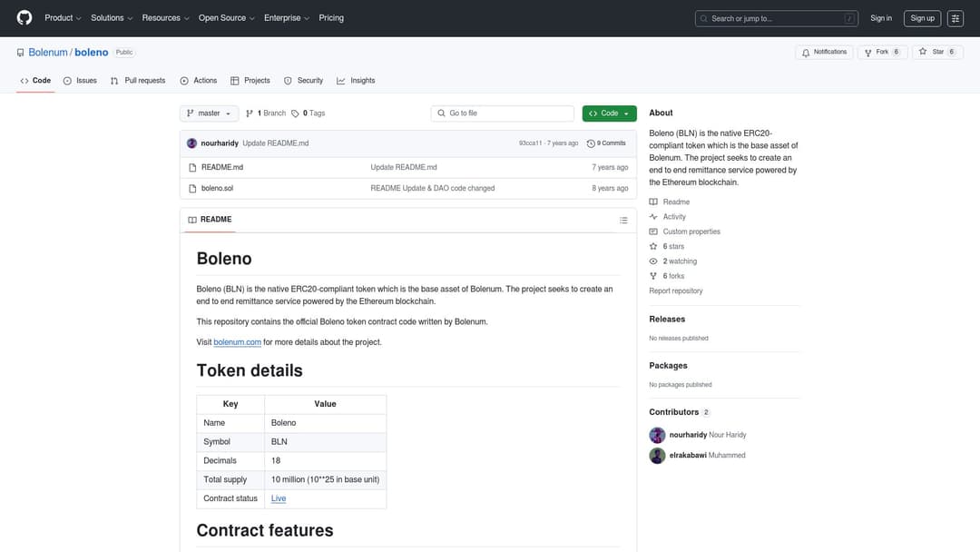Screen dimensions: 980x552
Task: Fork the repository using Fork button
Action: tap(882, 53)
